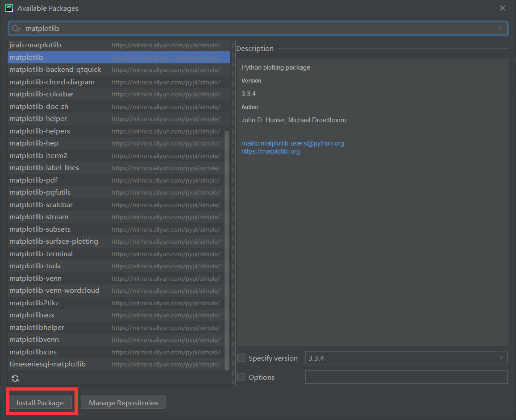The image size is (516, 420).
Task: Select matplotlib-scalebar package
Action: 116,205
